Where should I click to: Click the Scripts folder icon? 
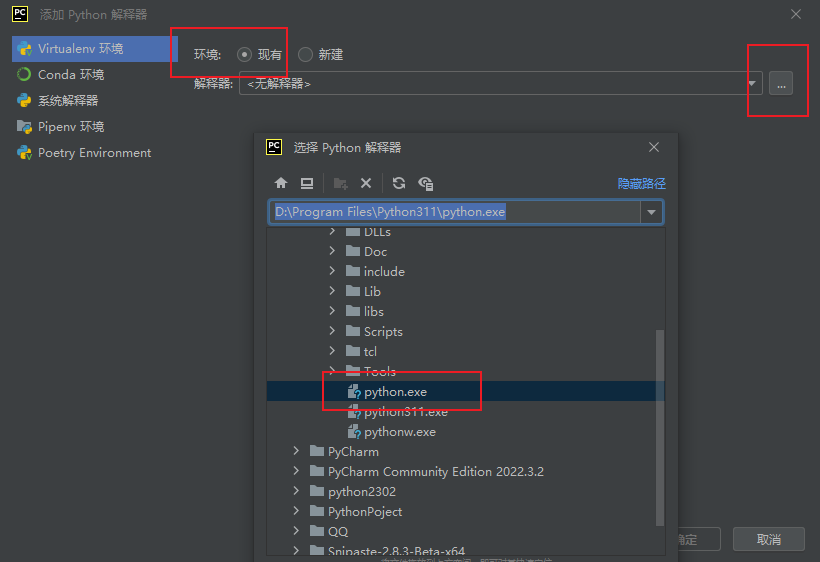click(353, 331)
